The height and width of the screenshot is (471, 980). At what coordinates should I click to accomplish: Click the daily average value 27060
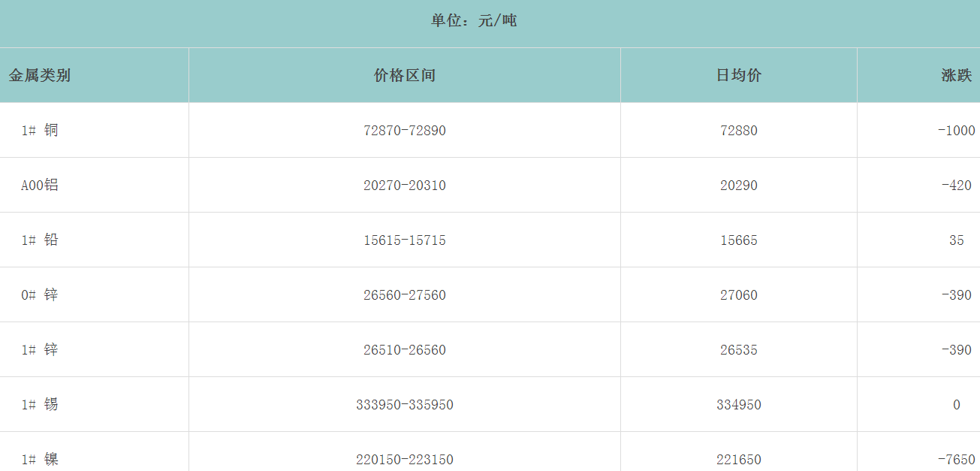[x=738, y=295]
